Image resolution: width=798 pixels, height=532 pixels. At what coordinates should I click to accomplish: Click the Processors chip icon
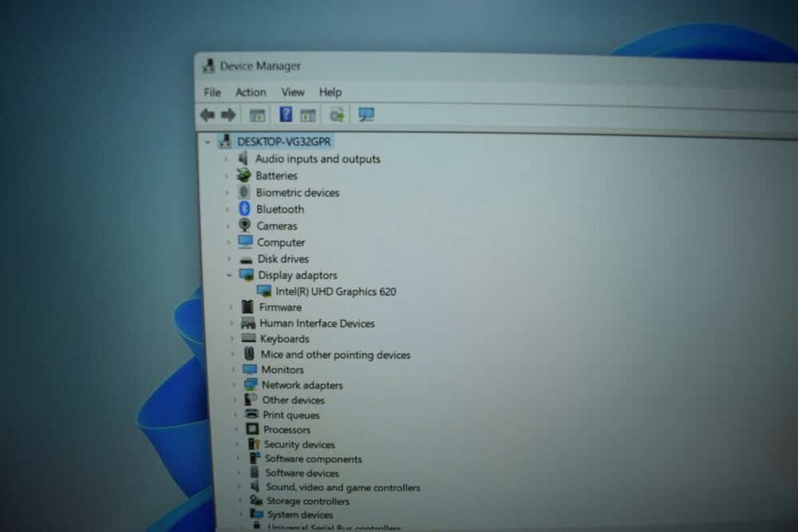[252, 429]
